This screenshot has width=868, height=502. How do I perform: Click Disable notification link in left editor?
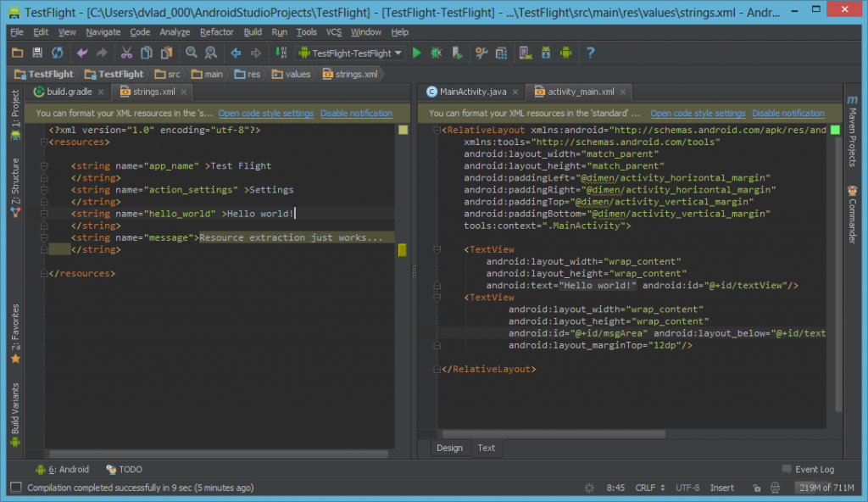coord(356,113)
